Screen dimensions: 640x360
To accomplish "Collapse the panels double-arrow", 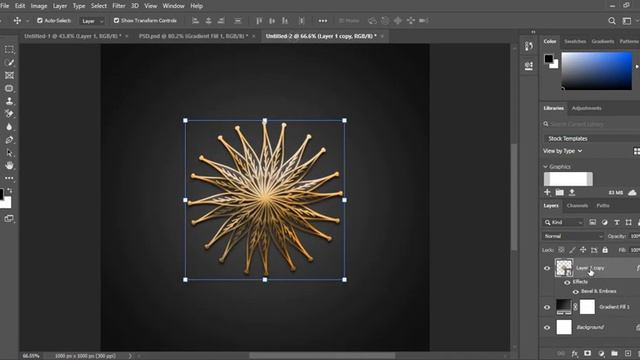I will pos(533,32).
